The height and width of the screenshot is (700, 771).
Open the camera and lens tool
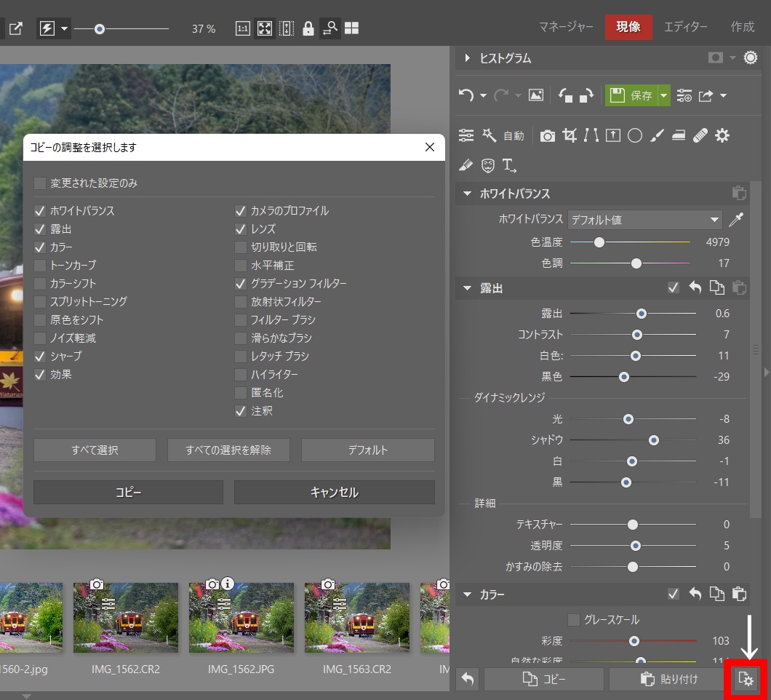click(547, 136)
